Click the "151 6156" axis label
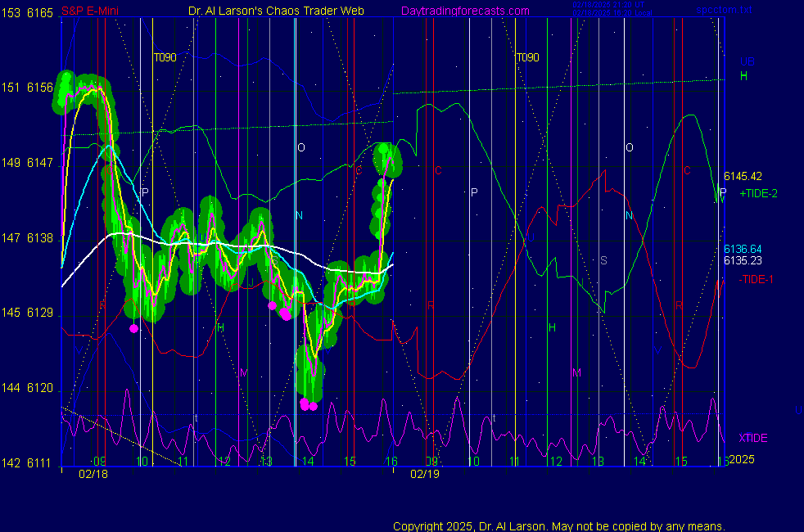This screenshot has width=804, height=532. 27,88
